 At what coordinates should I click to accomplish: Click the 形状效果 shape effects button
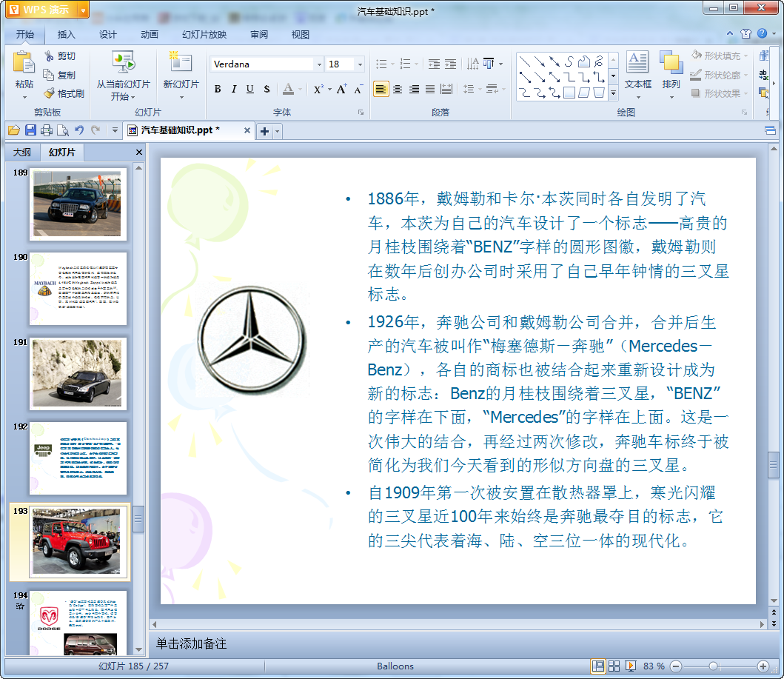coord(720,93)
